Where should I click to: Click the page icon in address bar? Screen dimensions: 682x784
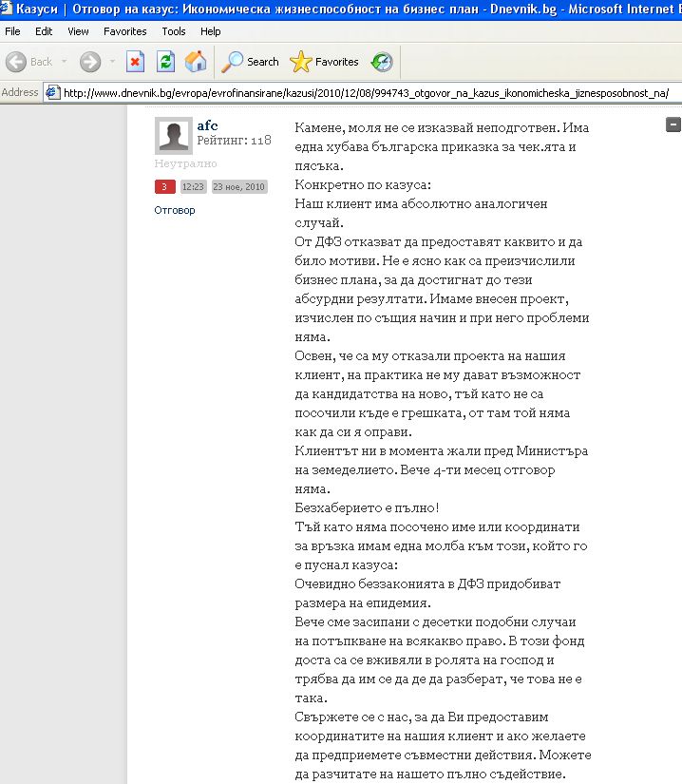click(53, 92)
